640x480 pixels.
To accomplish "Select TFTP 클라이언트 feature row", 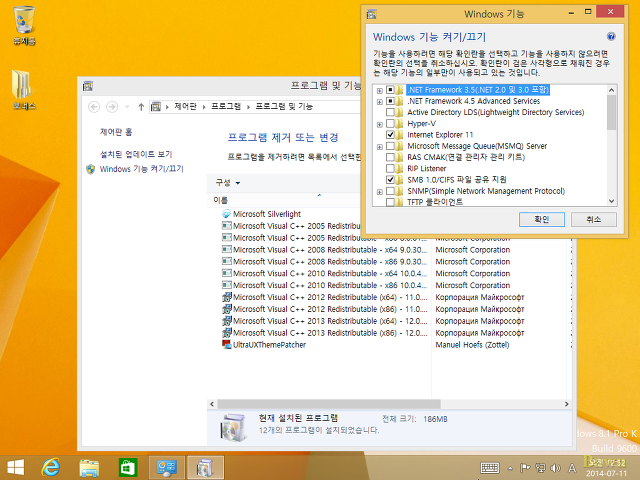I will [x=435, y=202].
